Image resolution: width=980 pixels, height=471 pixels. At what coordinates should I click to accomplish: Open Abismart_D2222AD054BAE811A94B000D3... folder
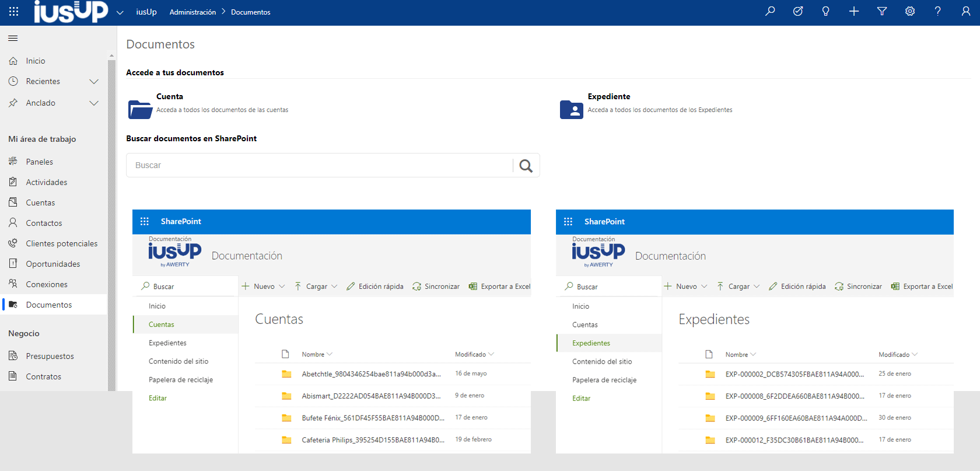coord(371,396)
